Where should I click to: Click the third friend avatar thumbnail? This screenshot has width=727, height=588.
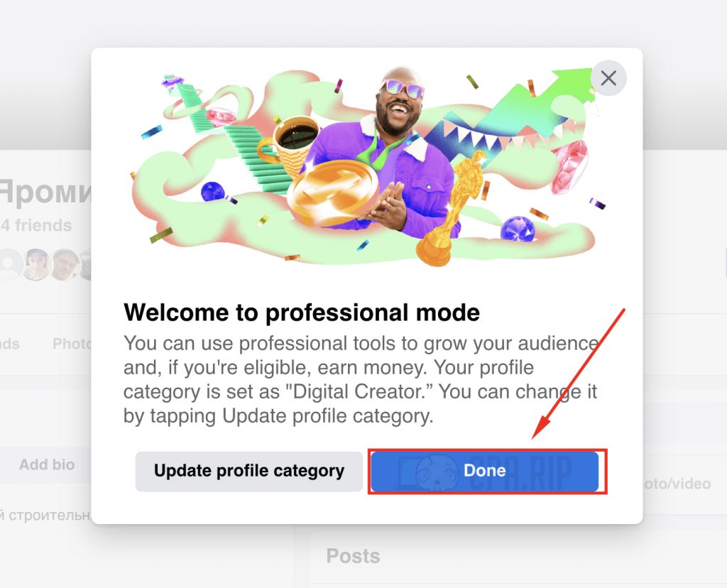coord(65,265)
